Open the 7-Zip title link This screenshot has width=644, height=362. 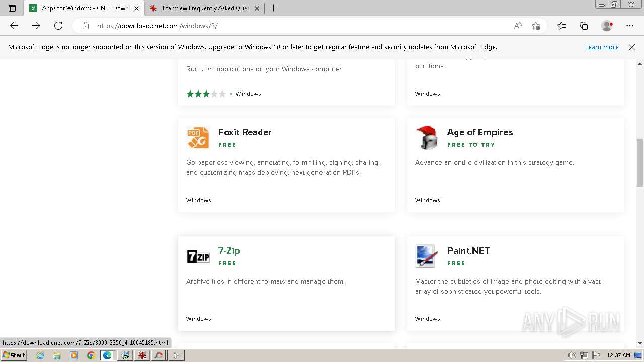click(229, 251)
